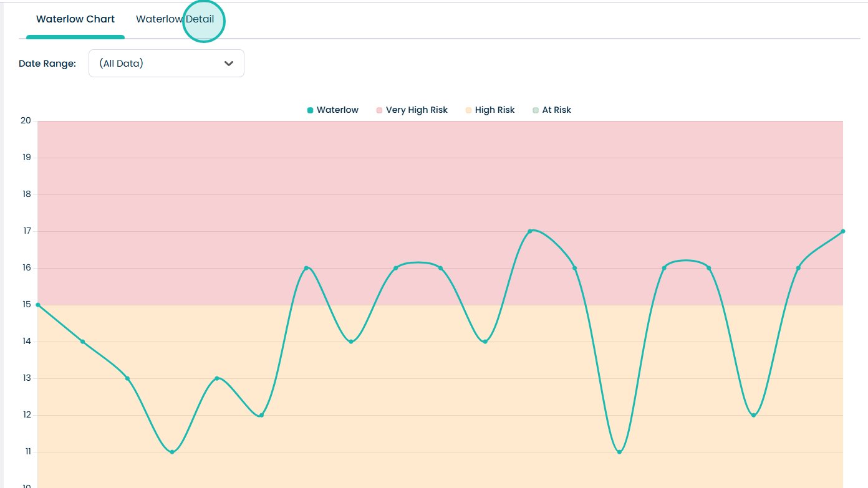The height and width of the screenshot is (488, 868).
Task: Click the teal Waterlow legend marker
Action: [x=310, y=110]
